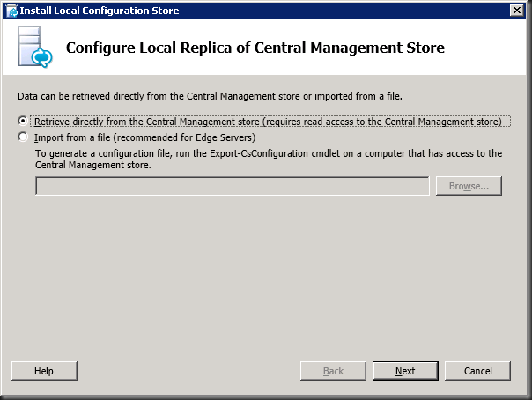Click the title bar application icon

(x=11, y=11)
